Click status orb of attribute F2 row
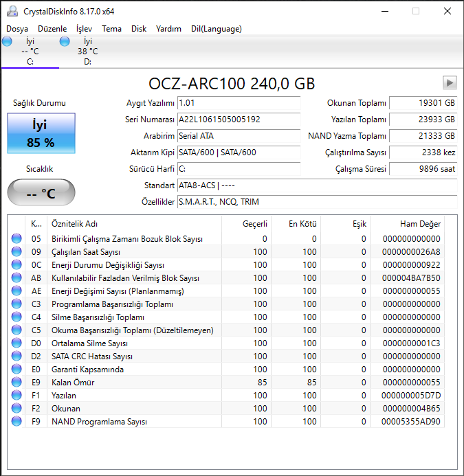Image resolution: width=464 pixels, height=476 pixels. point(16,408)
